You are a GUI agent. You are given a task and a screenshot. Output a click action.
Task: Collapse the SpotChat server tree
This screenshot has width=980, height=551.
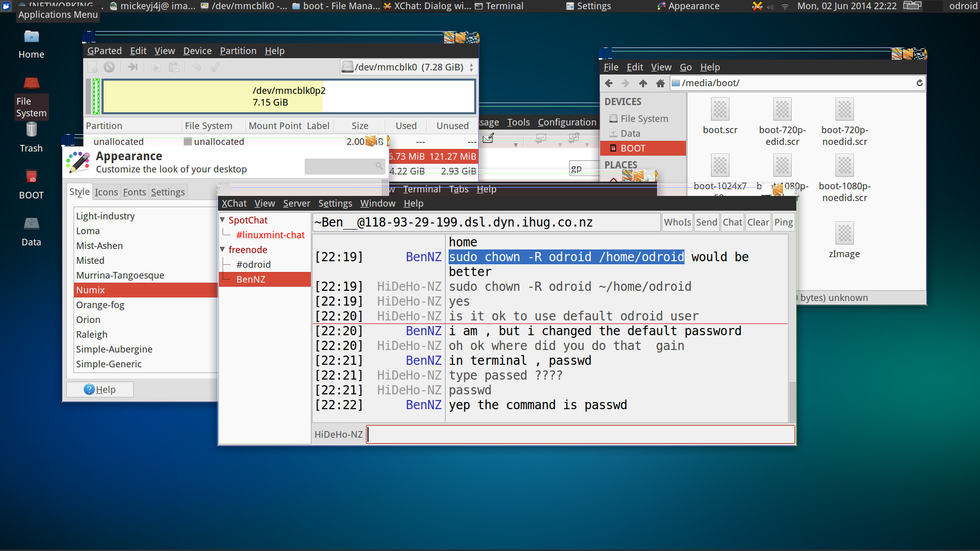pos(223,220)
